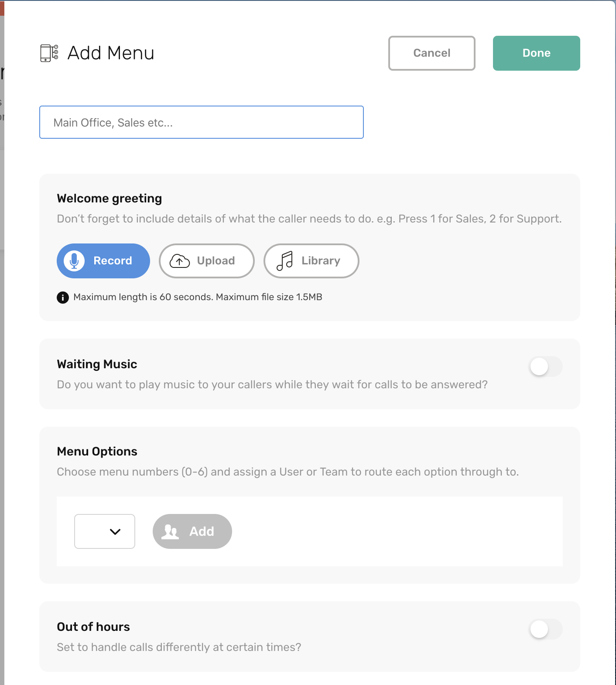Click the info icon about maximum length

click(62, 297)
